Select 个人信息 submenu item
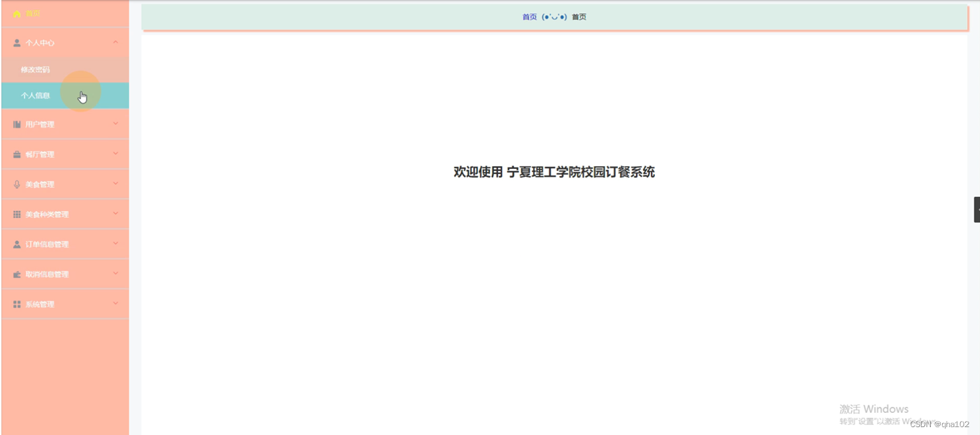This screenshot has width=980, height=435. [65, 96]
